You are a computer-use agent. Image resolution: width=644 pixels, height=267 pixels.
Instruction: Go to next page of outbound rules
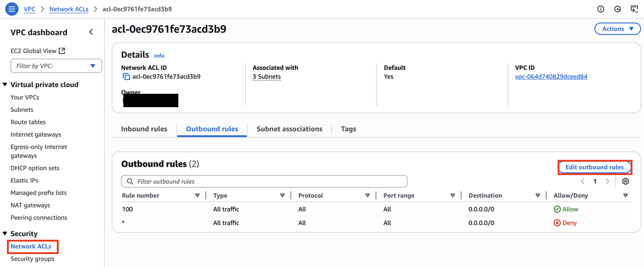[607, 182]
